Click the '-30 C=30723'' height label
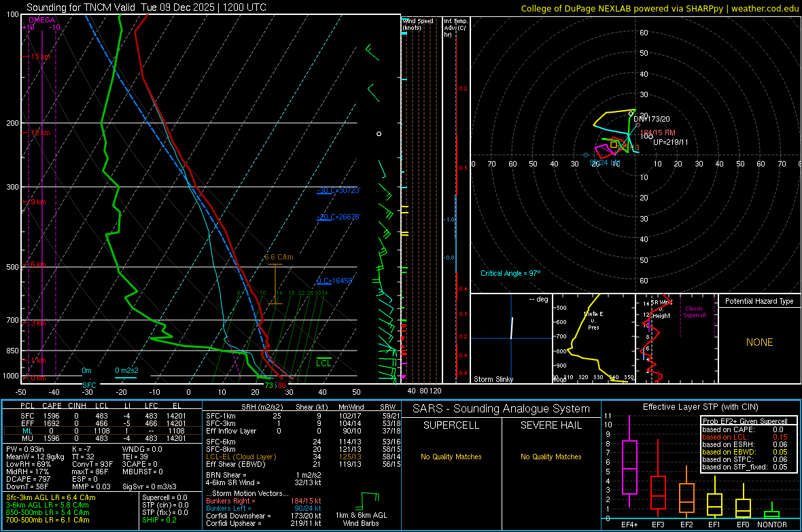Image resolution: width=802 pixels, height=532 pixels. pos(338,190)
